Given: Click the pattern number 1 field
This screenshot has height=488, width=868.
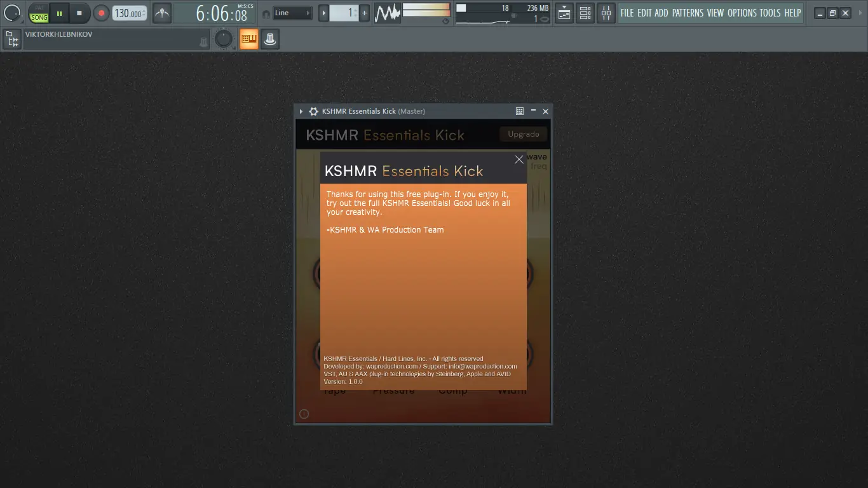Looking at the screenshot, I should (x=344, y=13).
